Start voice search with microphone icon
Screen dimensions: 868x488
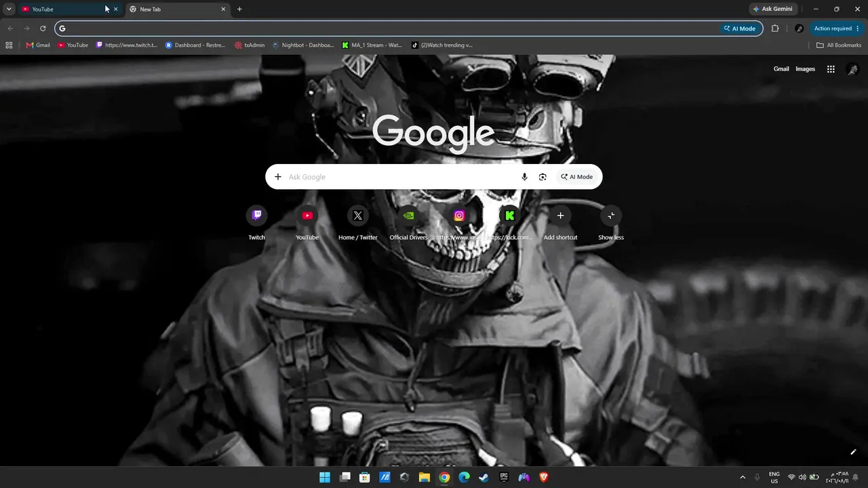[524, 177]
